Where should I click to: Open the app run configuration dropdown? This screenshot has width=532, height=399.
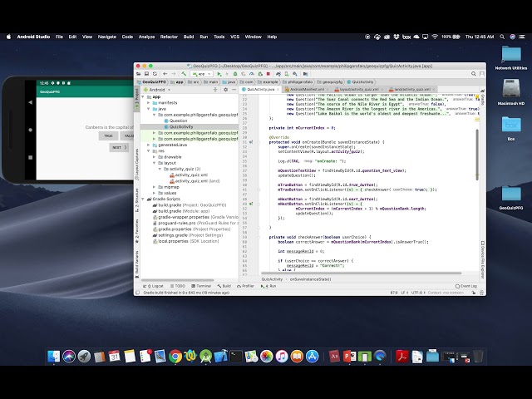tap(201, 74)
